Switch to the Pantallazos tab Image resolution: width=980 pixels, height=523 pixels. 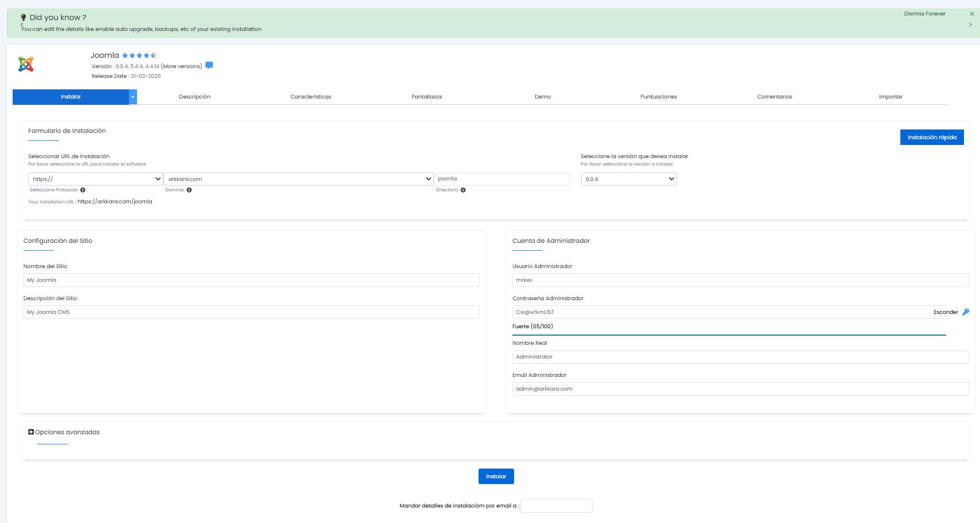click(x=427, y=97)
